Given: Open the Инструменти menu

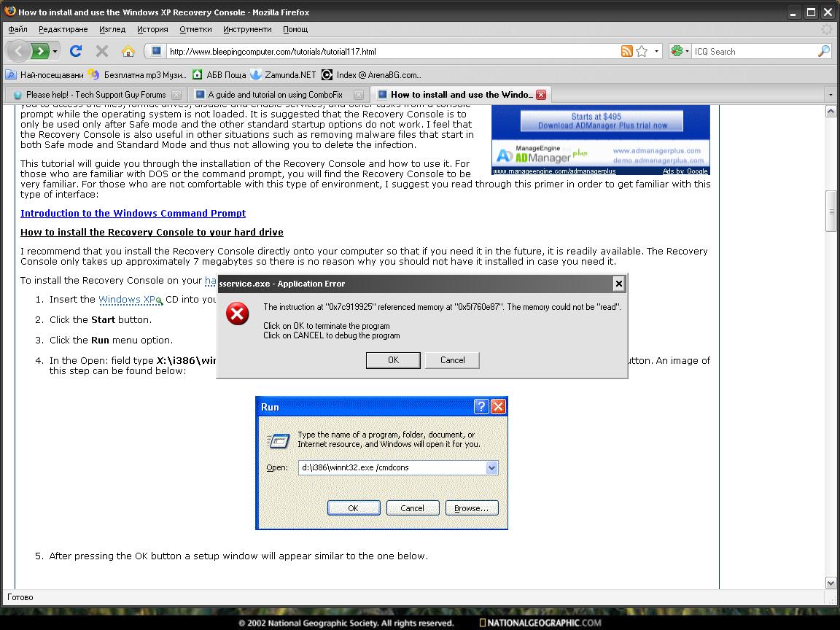Looking at the screenshot, I should coord(247,29).
